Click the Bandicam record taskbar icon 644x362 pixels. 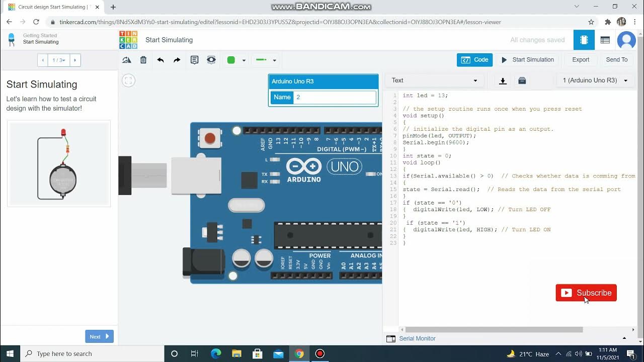pyautogui.click(x=320, y=353)
